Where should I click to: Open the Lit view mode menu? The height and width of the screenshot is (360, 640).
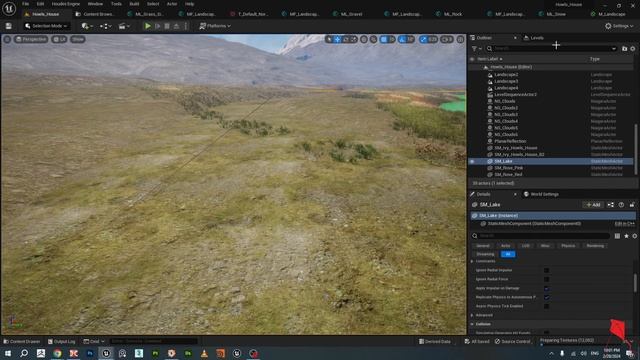coord(60,40)
